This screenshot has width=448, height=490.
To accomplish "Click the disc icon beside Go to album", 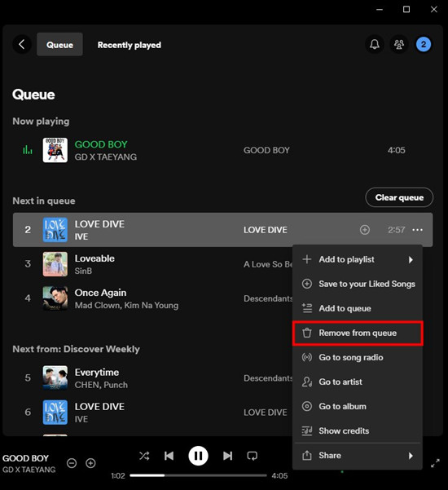I will click(307, 406).
